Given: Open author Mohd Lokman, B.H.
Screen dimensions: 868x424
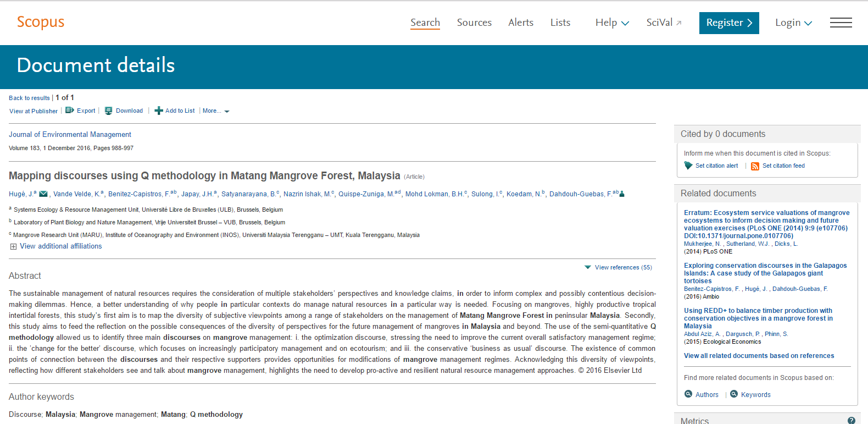Looking at the screenshot, I should click(435, 194).
